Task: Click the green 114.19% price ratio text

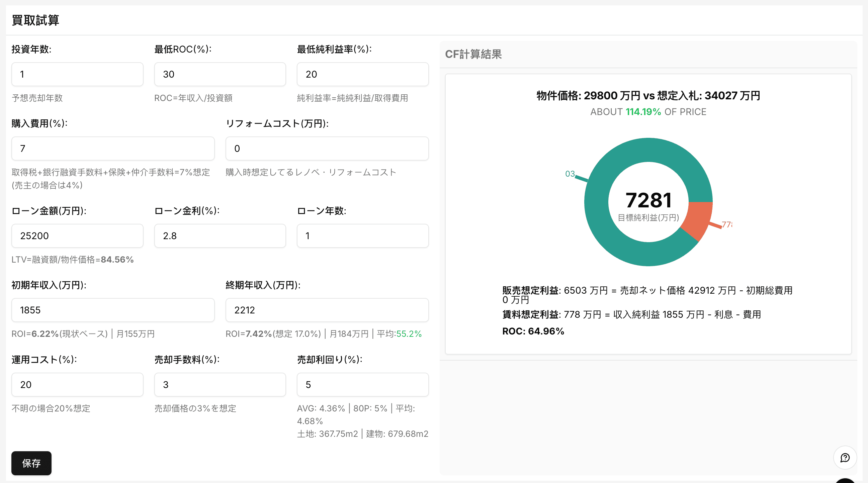Action: coord(643,112)
